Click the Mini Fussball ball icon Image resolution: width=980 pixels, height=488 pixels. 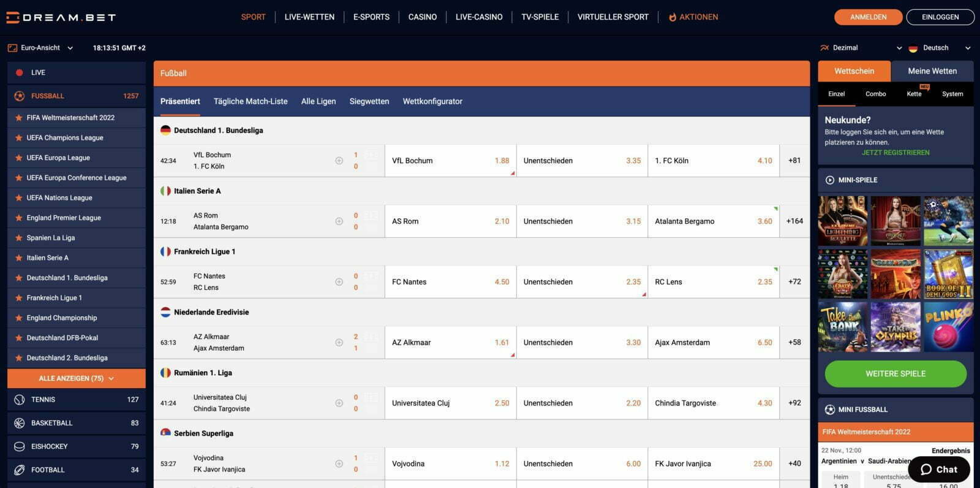830,410
